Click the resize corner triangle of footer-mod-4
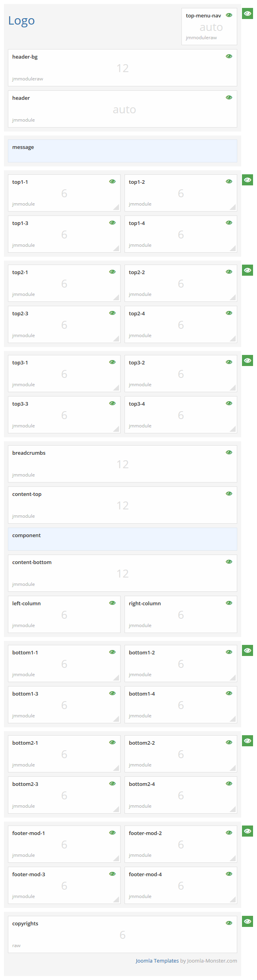 click(233, 900)
